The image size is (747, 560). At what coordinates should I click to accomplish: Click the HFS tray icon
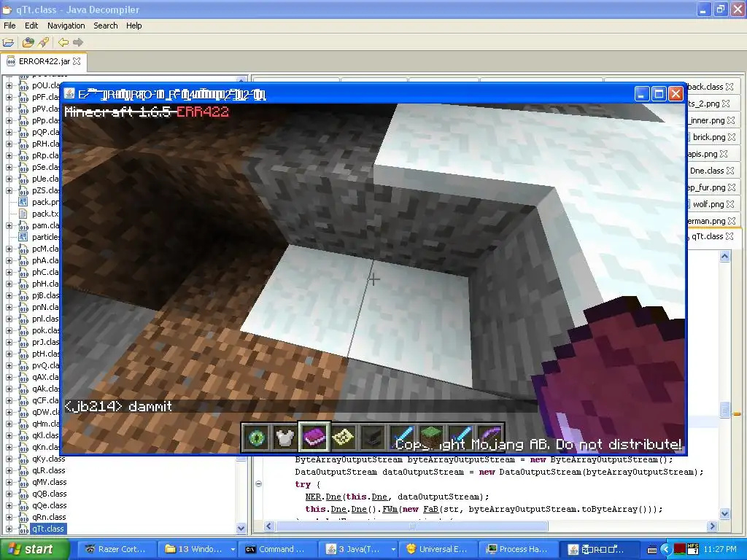693,549
